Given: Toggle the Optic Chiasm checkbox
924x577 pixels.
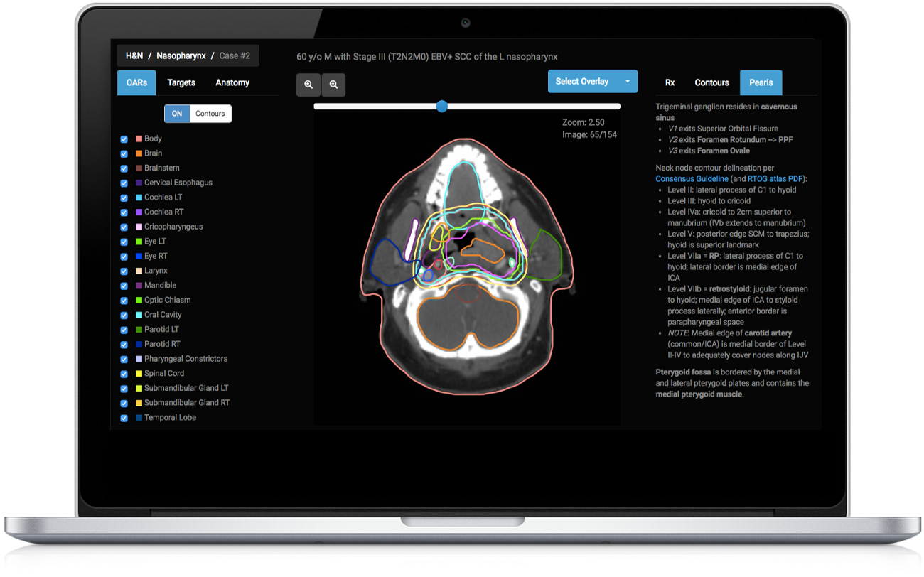Looking at the screenshot, I should tap(124, 300).
